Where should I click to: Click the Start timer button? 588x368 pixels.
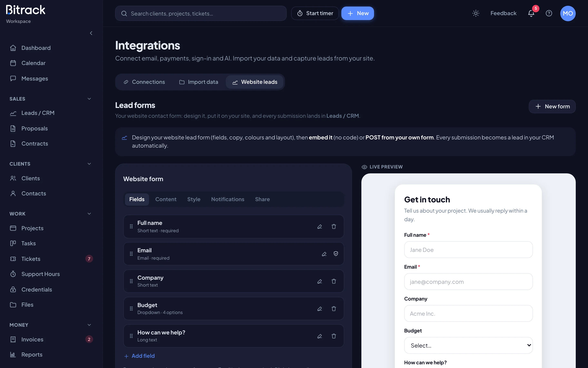pos(315,13)
